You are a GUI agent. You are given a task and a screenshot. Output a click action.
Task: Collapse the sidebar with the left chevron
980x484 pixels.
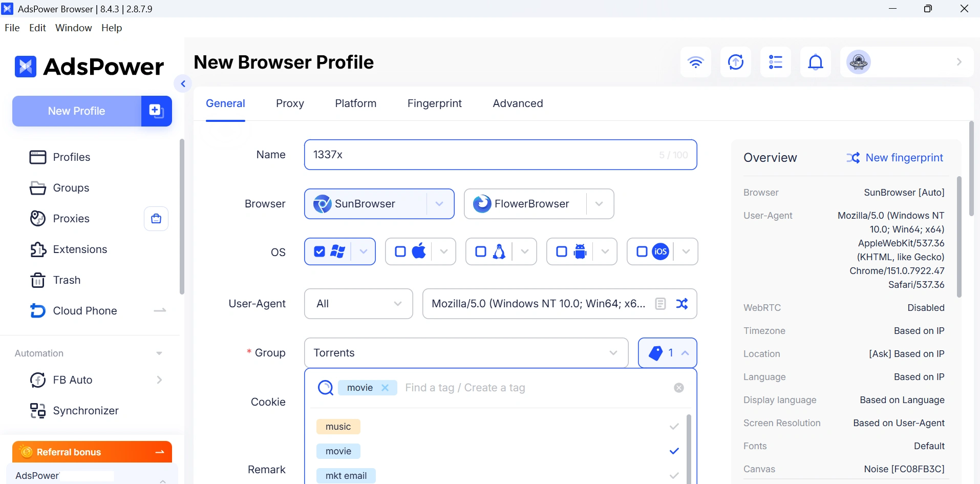[x=183, y=83]
